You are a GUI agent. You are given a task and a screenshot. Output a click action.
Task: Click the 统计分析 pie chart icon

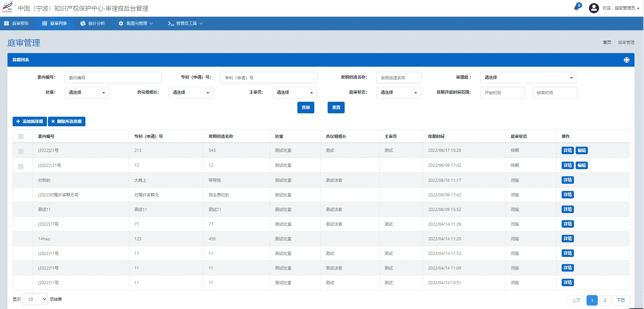click(x=83, y=23)
